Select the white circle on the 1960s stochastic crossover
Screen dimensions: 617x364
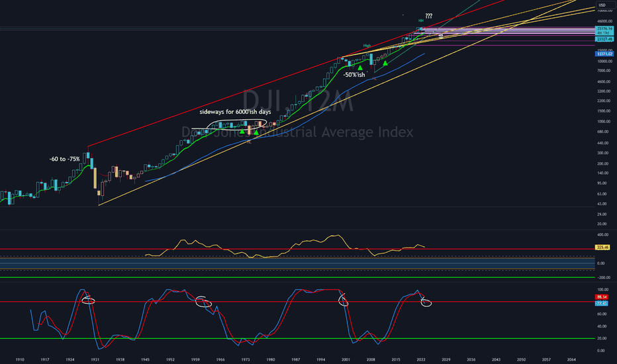click(203, 302)
